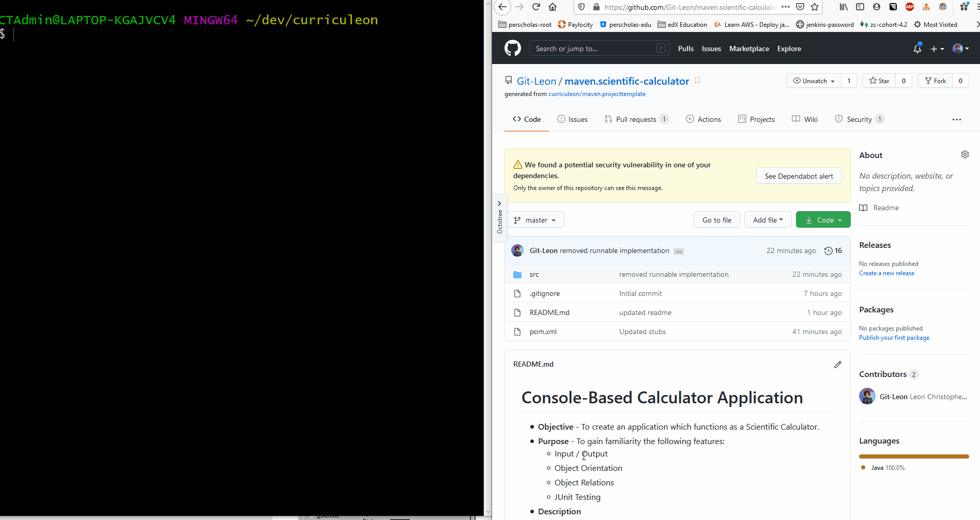This screenshot has width=980, height=520.
Task: Edit README.md using the pencil icon
Action: (x=838, y=364)
